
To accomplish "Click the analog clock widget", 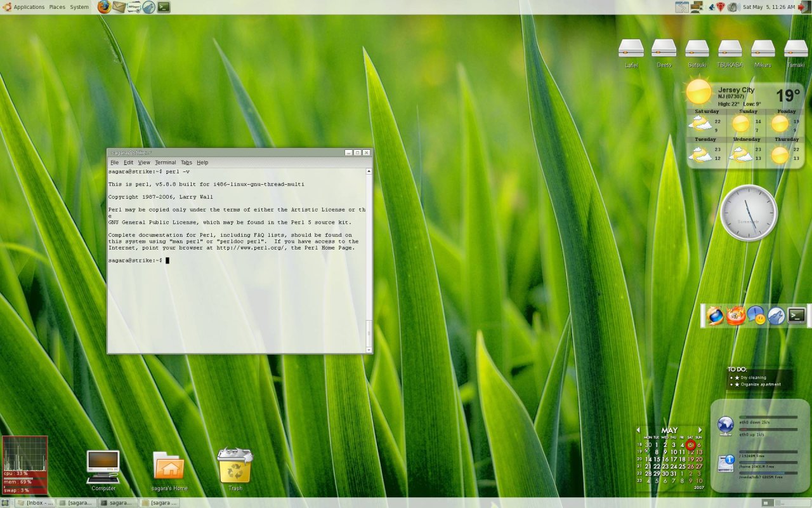I will (x=749, y=213).
